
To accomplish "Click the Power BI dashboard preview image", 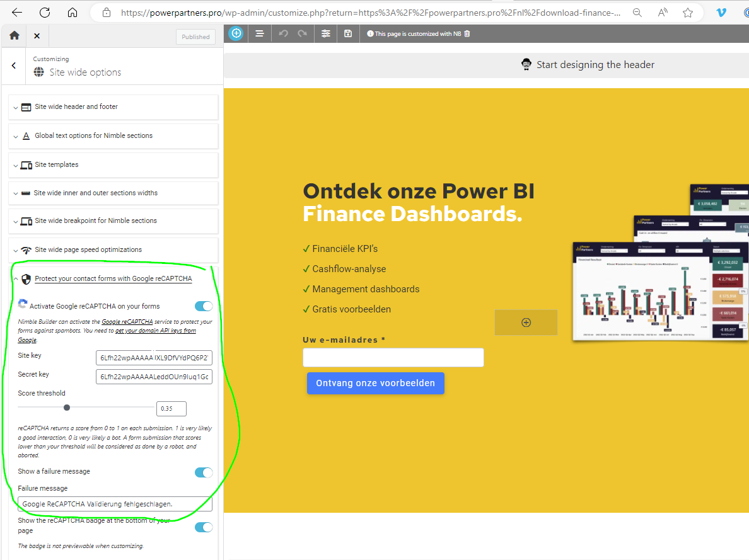I will [661, 263].
